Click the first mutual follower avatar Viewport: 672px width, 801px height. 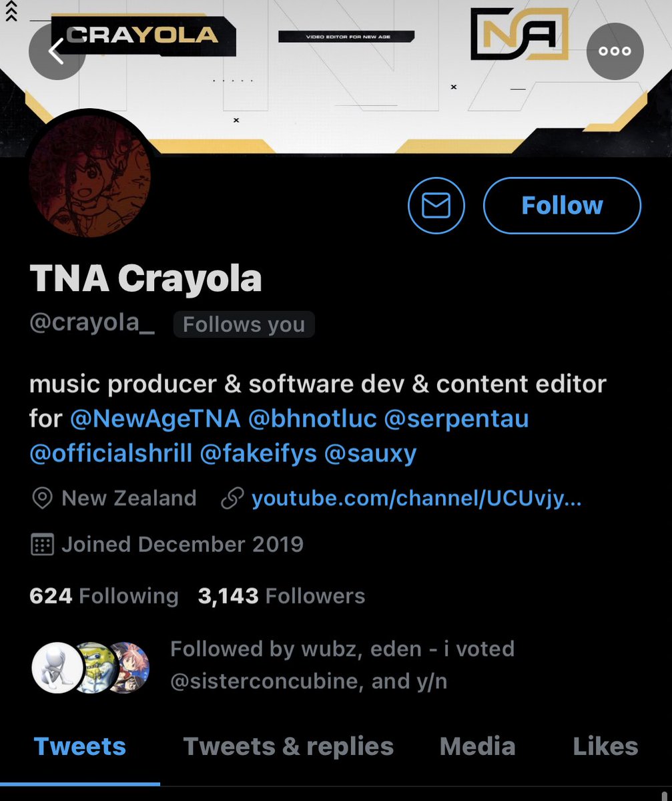pos(57,667)
